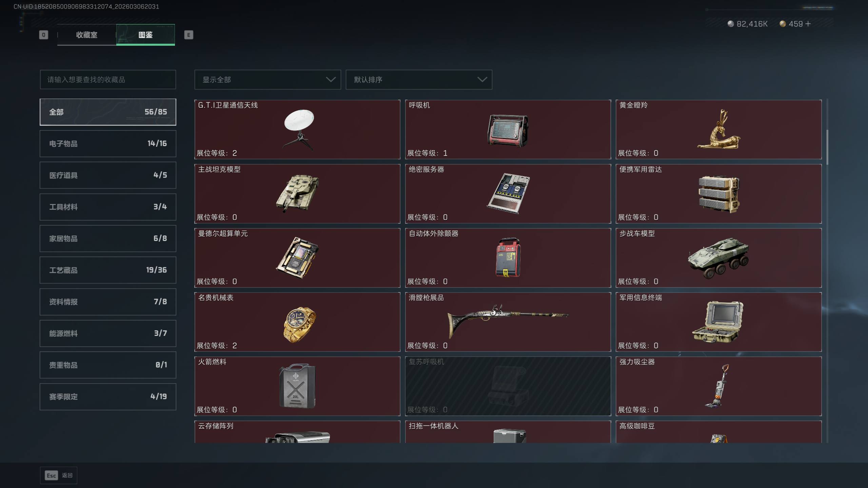Click the Esc 返回 back button
868x488 pixels.
click(59, 475)
